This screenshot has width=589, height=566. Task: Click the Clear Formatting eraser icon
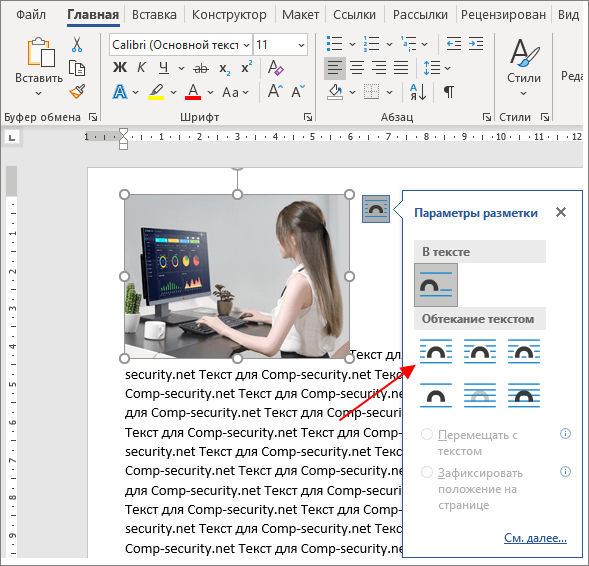276,68
